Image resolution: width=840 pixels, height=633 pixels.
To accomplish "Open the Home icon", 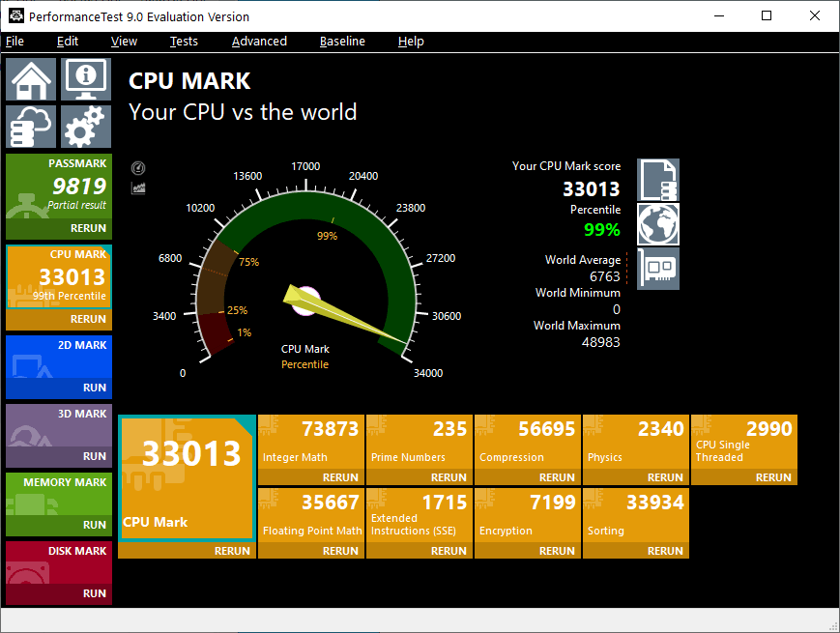I will point(31,79).
